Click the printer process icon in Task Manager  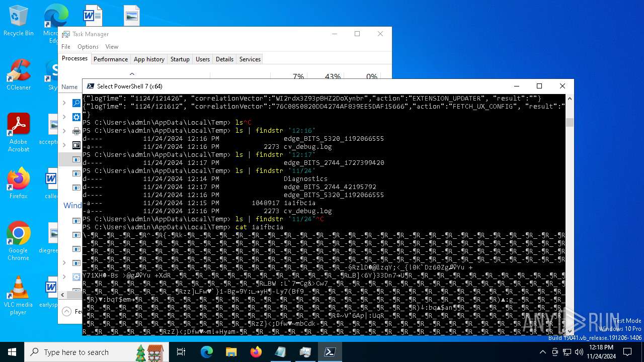pos(76,131)
